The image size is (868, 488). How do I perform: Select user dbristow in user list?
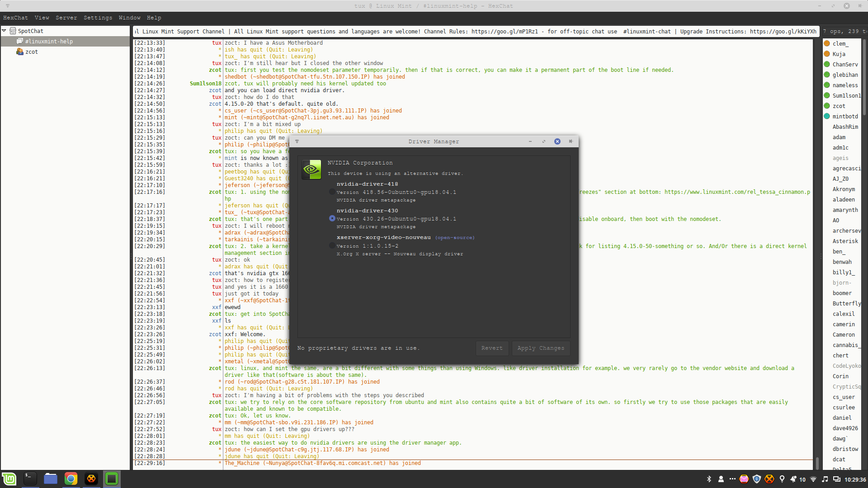(x=845, y=449)
